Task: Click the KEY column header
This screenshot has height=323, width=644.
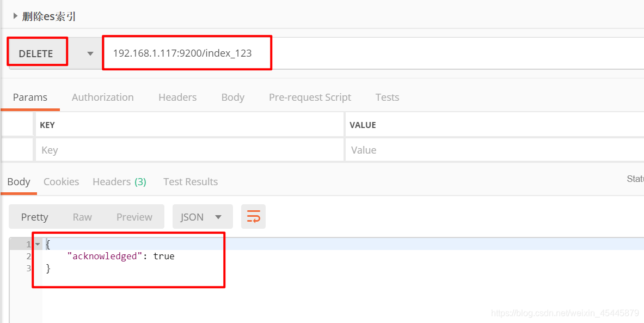Action: [x=47, y=125]
